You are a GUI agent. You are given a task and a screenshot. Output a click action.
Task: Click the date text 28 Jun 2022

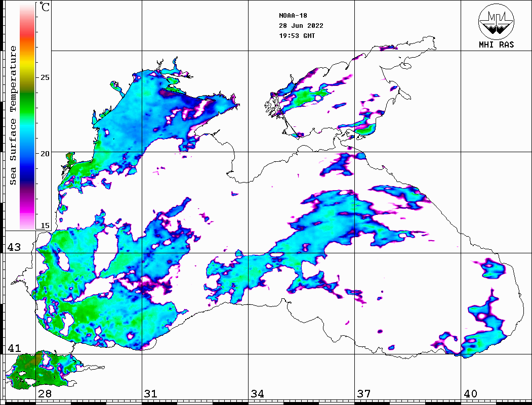tap(301, 26)
